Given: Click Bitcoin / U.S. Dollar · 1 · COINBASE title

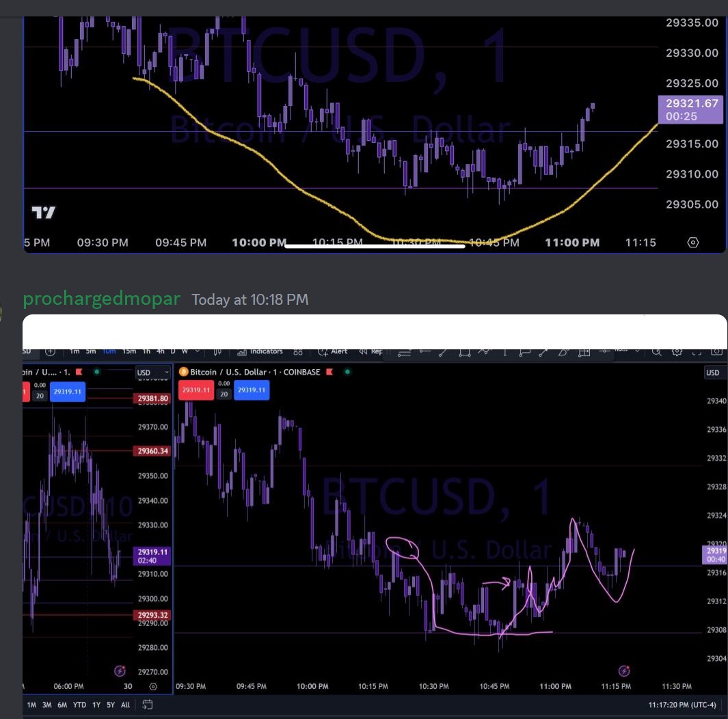Looking at the screenshot, I should click(x=255, y=372).
